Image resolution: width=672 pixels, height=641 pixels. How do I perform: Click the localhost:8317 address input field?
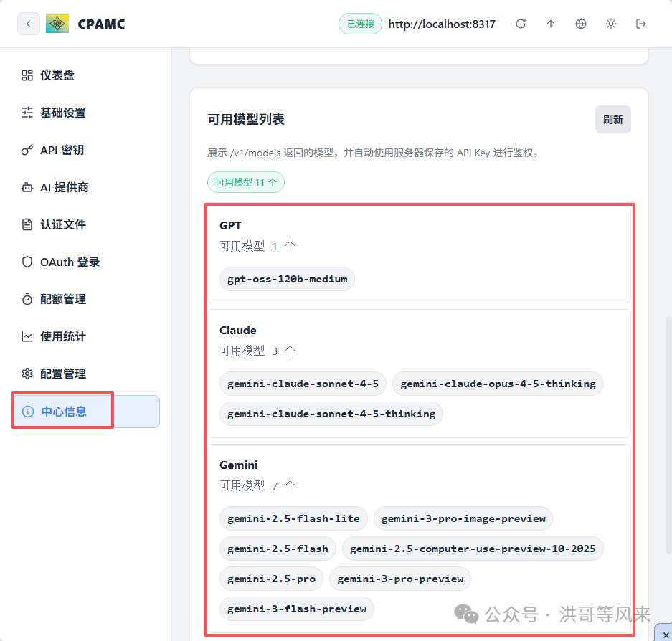tap(442, 23)
